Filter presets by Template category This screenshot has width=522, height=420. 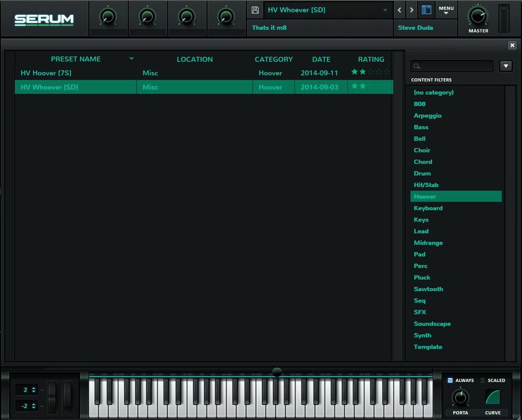[428, 347]
